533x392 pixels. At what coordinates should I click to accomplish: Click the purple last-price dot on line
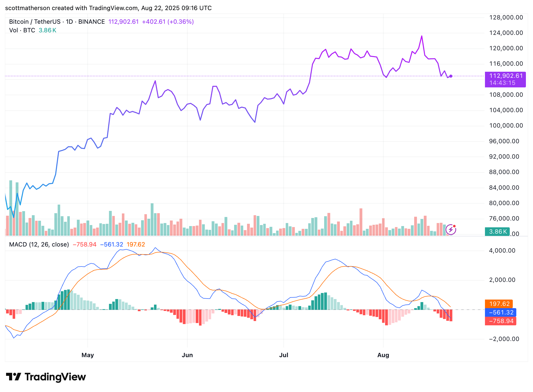pos(451,76)
